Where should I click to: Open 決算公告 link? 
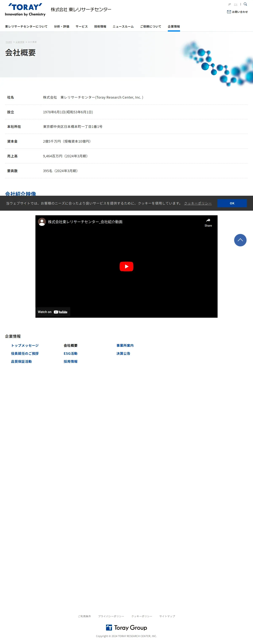pos(123,353)
